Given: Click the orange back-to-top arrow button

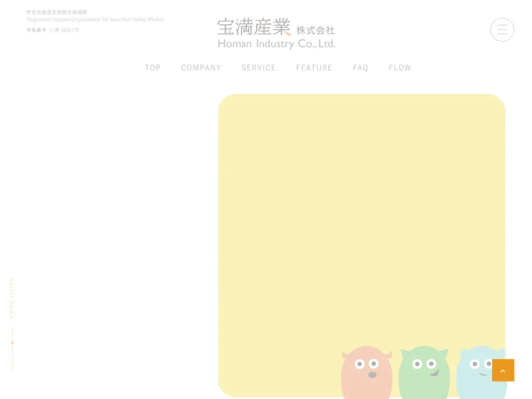Looking at the screenshot, I should pyautogui.click(x=503, y=370).
